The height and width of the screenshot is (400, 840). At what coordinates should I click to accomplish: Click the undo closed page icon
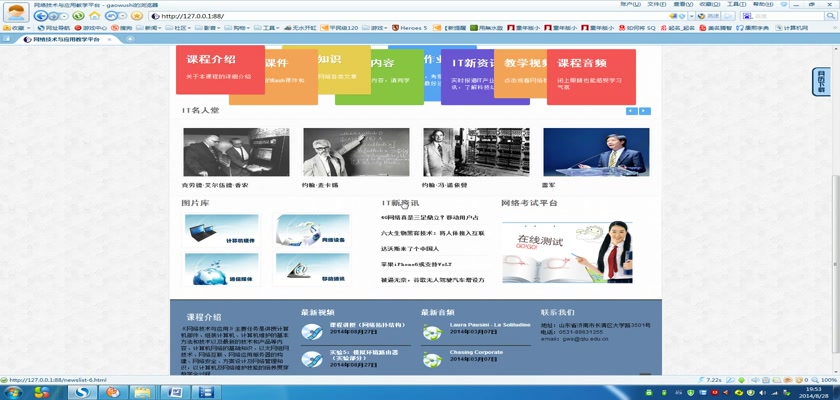[112, 16]
